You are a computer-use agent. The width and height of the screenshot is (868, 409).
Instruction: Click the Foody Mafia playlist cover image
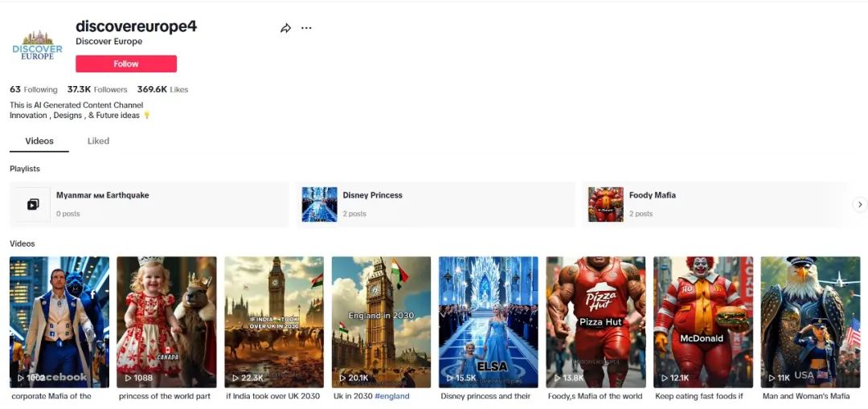click(x=605, y=204)
